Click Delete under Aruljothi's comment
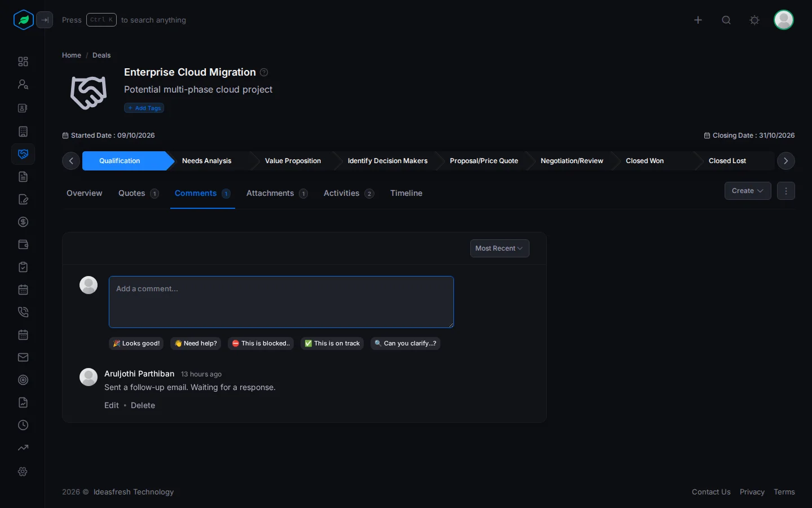The height and width of the screenshot is (508, 812). tap(143, 405)
